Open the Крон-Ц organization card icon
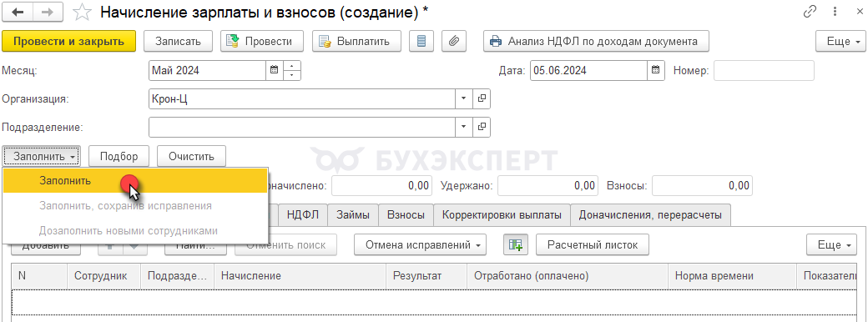This screenshot has height=322, width=868. click(482, 98)
